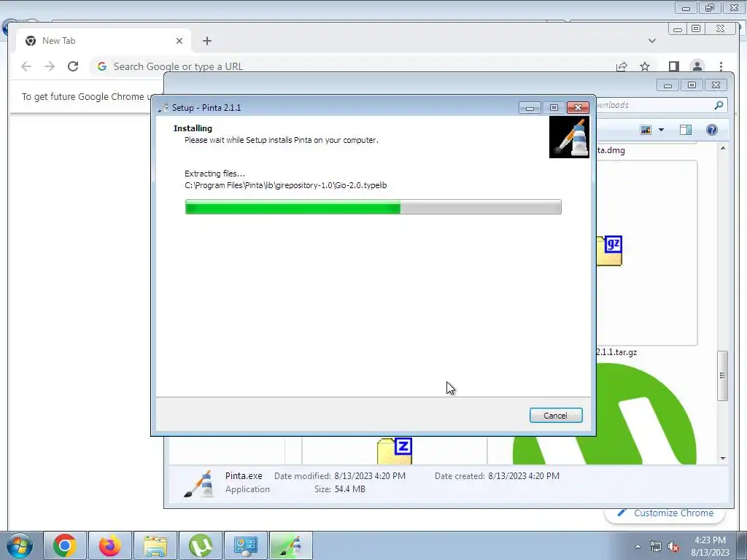Change Explorer view icon
The height and width of the screenshot is (560, 747).
pos(646,130)
